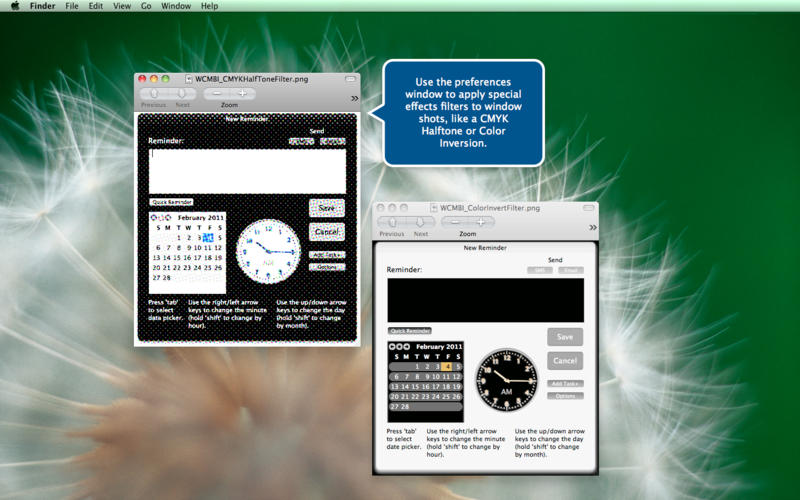Open the Window menu

click(176, 6)
